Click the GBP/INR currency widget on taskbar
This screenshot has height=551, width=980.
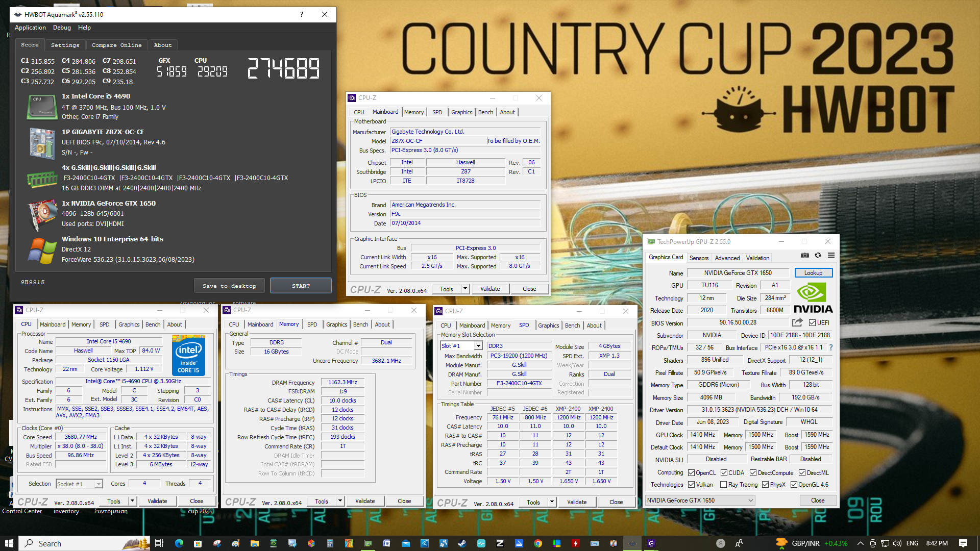[x=811, y=543]
